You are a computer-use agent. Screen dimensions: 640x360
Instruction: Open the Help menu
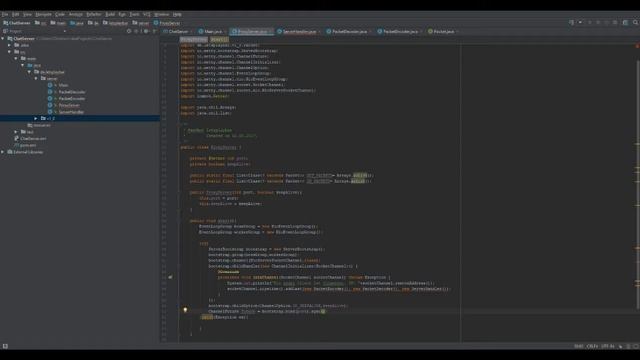(177, 14)
